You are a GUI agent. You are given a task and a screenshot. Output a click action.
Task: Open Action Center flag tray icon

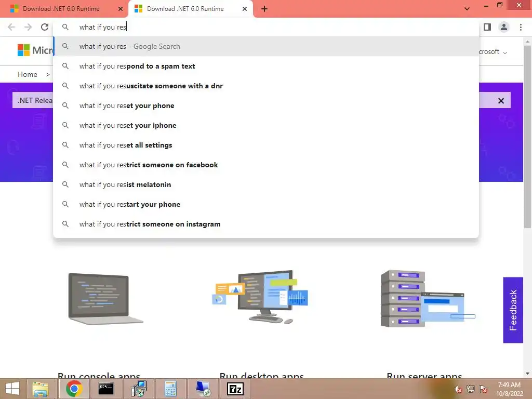click(483, 390)
